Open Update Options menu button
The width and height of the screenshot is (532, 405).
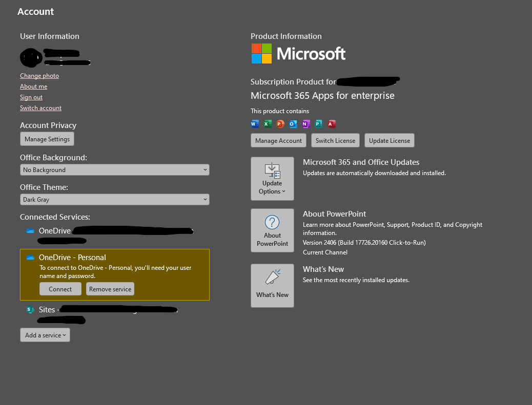pos(272,179)
